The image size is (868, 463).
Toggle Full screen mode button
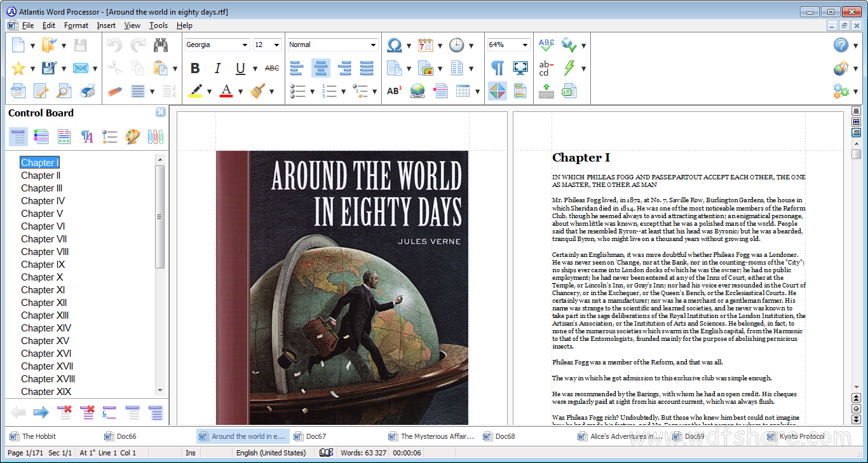click(x=520, y=68)
